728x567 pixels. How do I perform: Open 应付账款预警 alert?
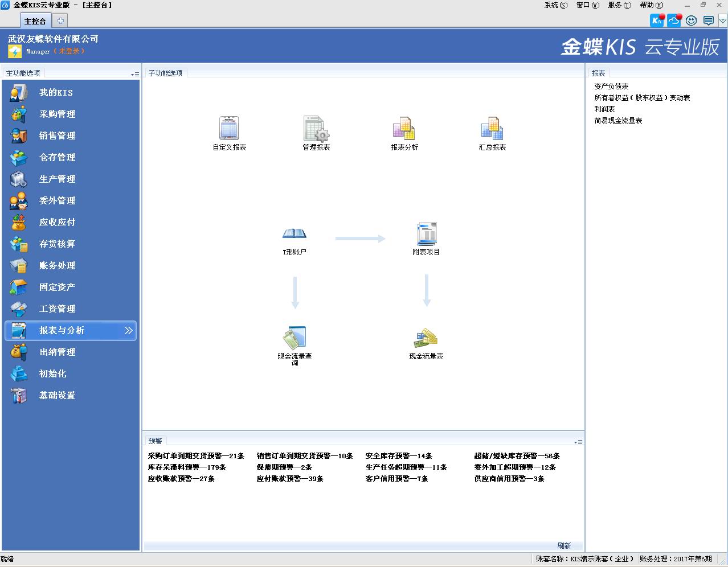coord(290,479)
